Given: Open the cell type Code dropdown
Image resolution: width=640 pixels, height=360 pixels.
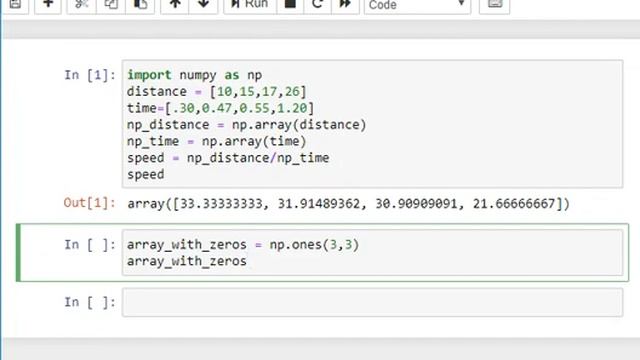Looking at the screenshot, I should coord(417,5).
